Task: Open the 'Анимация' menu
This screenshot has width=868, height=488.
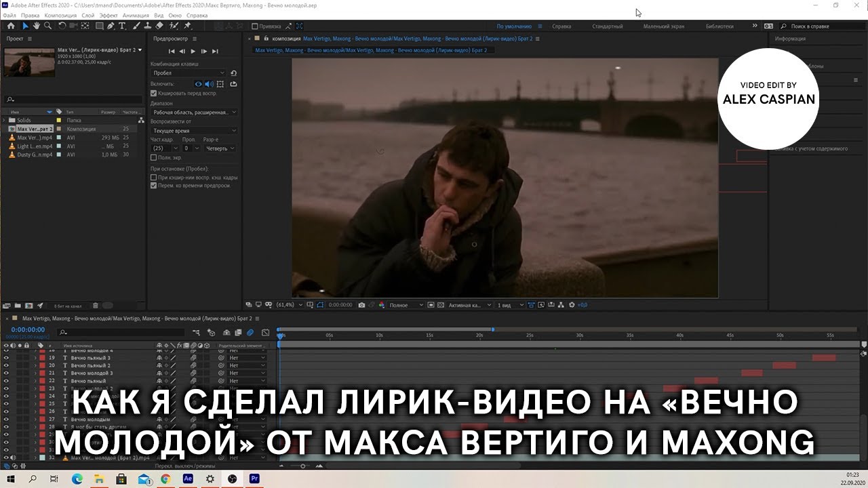Action: [x=136, y=15]
